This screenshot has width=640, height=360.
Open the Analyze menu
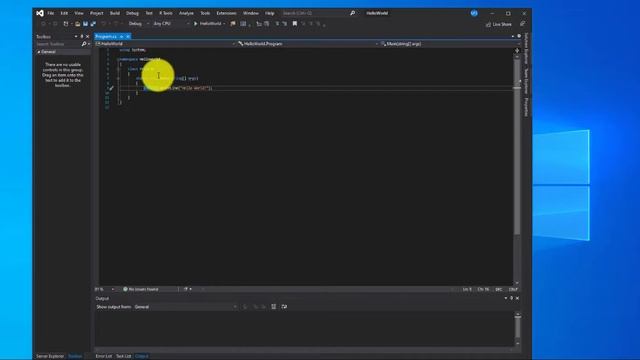(186, 13)
